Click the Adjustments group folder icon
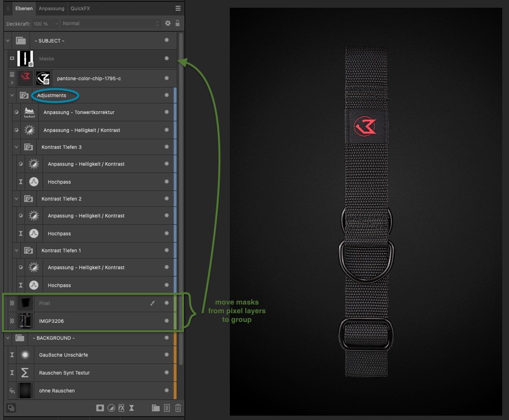The height and width of the screenshot is (420, 509). pos(24,95)
